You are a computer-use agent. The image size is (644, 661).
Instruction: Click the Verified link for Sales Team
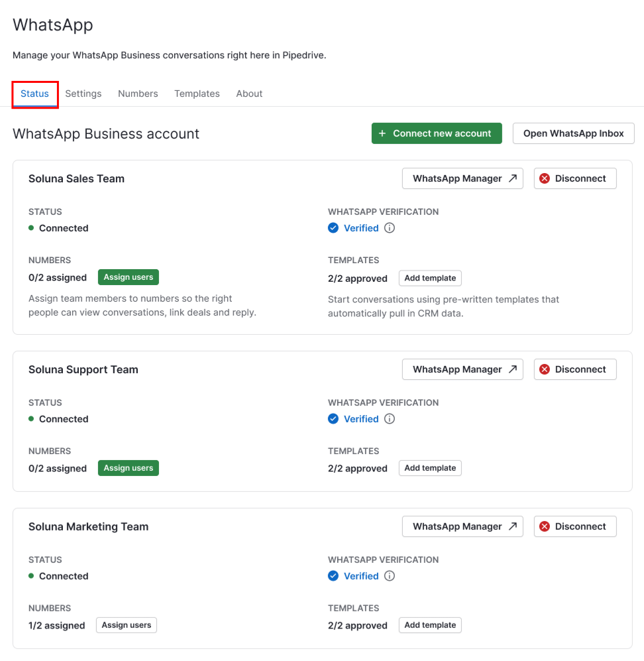click(x=361, y=228)
